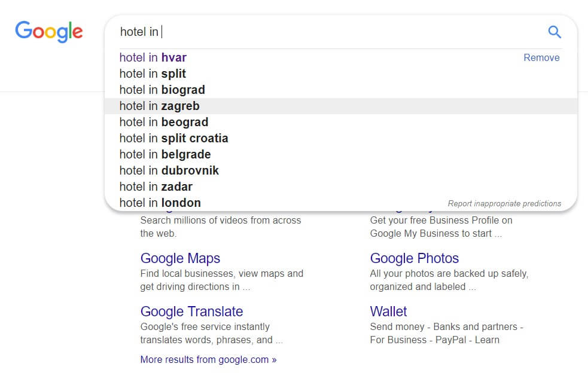Open Google Translate
This screenshot has height=388, width=588.
coord(191,311)
